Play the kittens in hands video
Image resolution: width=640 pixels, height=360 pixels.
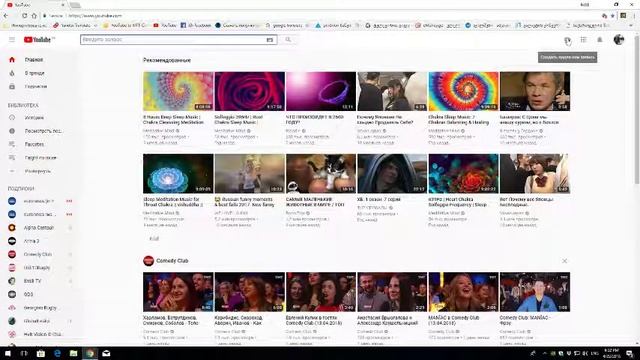tap(321, 173)
